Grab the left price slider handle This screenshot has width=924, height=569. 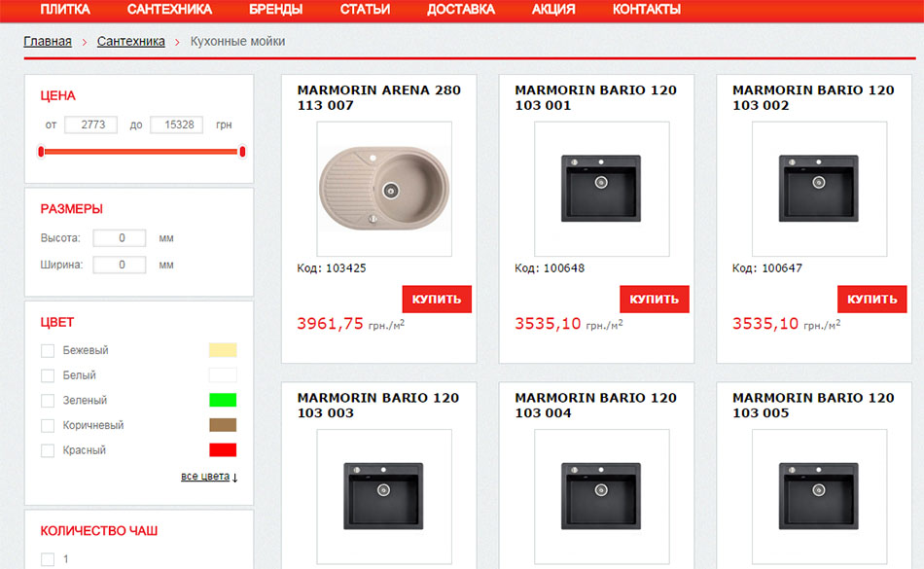[x=41, y=152]
